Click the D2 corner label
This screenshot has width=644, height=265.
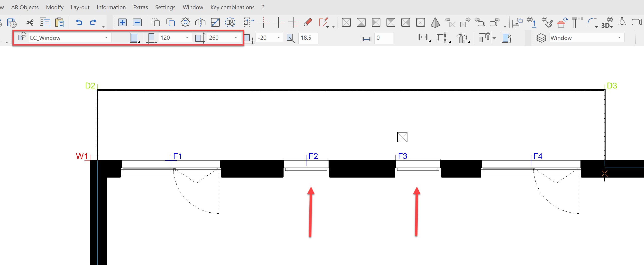click(x=90, y=85)
